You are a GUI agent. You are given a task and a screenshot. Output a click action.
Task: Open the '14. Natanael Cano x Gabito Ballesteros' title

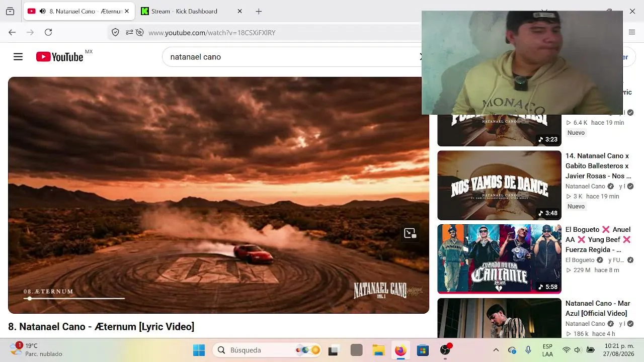tap(598, 166)
